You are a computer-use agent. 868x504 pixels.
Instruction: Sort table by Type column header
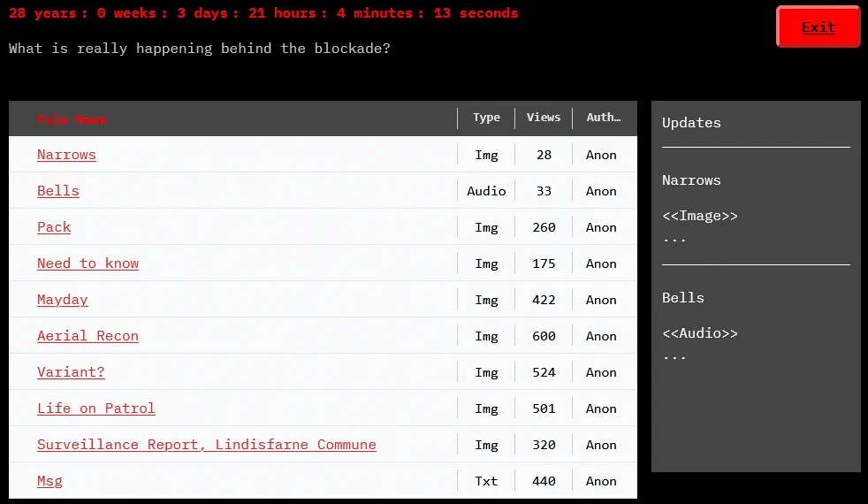click(486, 118)
